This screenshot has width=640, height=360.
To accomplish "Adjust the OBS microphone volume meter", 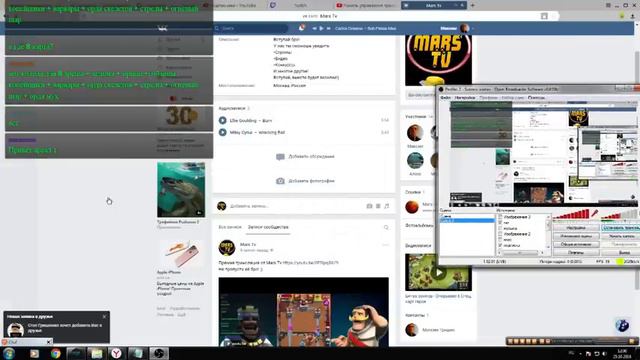I will pyautogui.click(x=570, y=214).
